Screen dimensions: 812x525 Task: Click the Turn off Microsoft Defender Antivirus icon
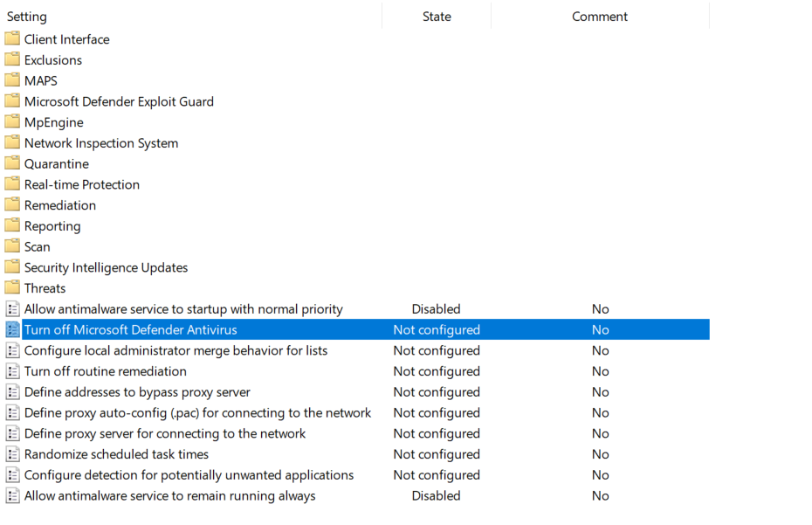pos(13,329)
